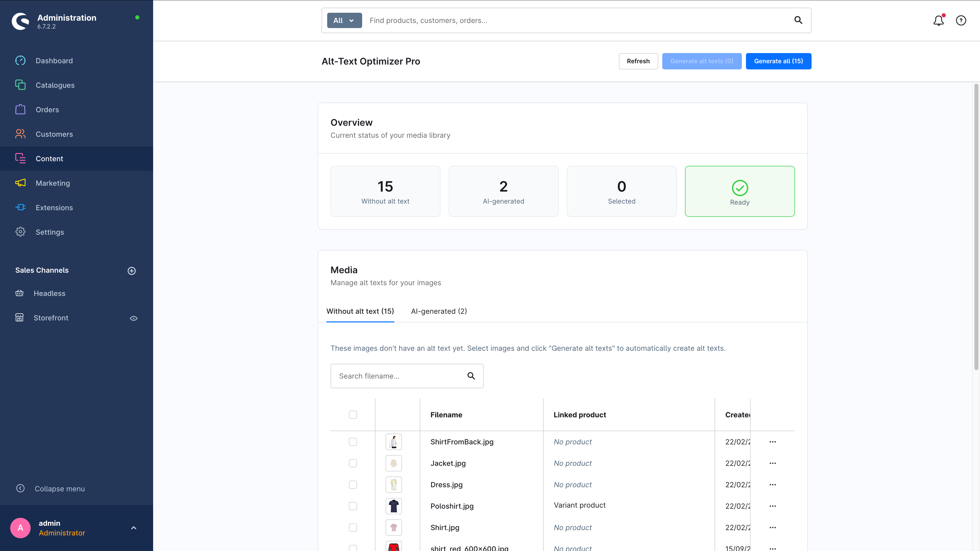Click the global search magnifier icon
This screenshot has width=980, height=551.
coord(798,20)
